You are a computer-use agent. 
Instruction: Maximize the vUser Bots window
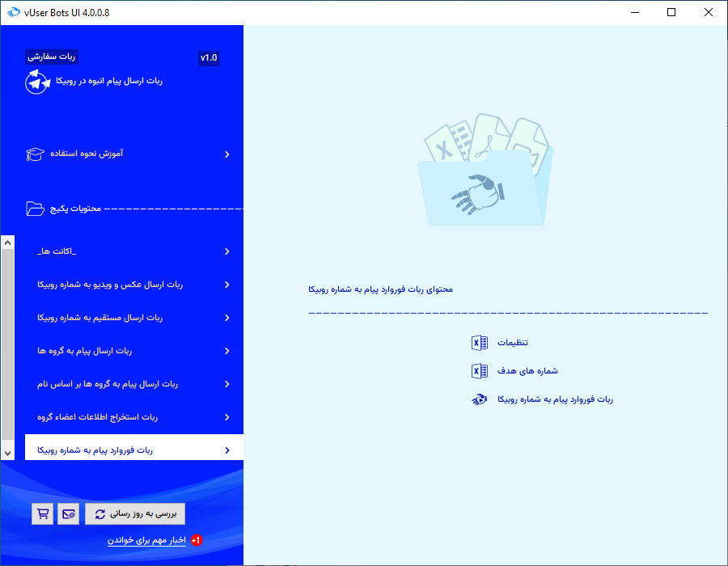(x=671, y=12)
